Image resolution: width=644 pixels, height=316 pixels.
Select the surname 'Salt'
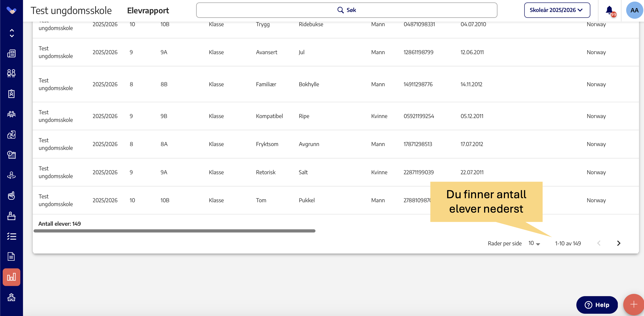coord(303,172)
